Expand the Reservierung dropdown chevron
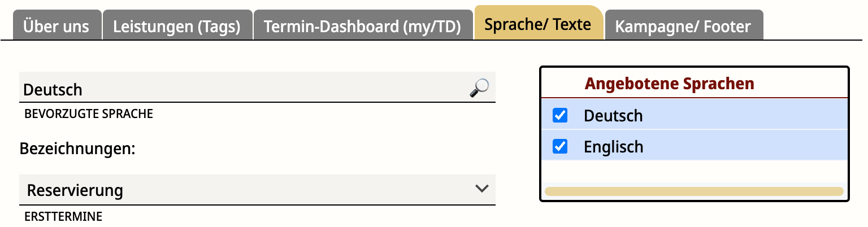Viewport: 868px width, 227px height. click(481, 189)
